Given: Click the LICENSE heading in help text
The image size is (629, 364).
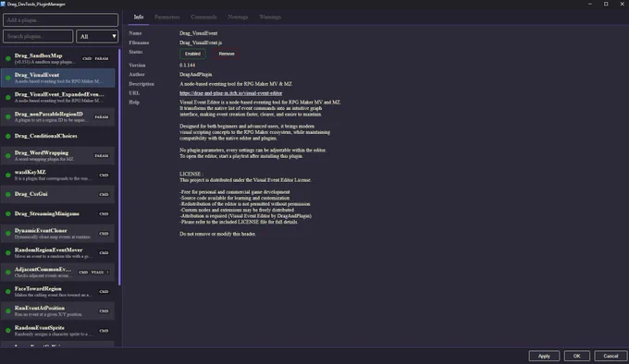Looking at the screenshot, I should point(191,174).
